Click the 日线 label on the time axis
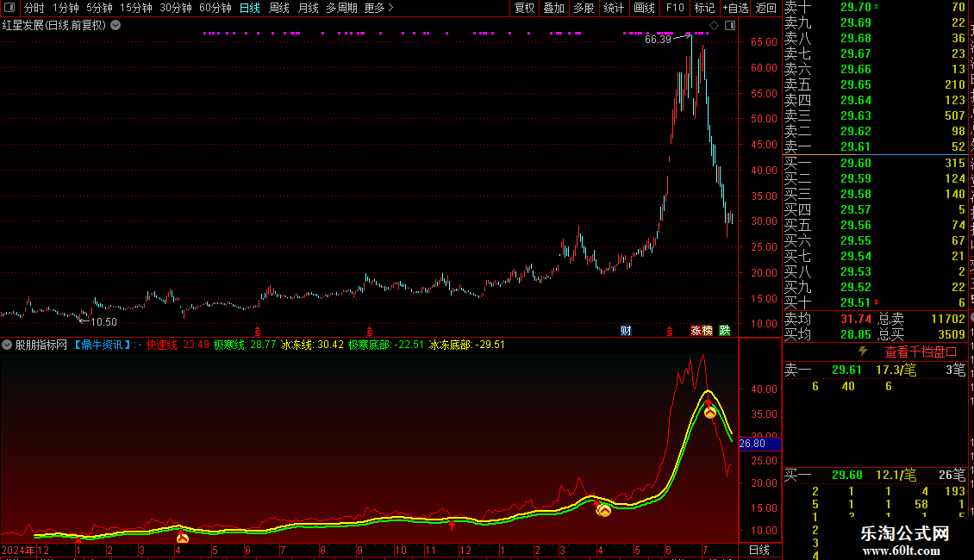 (x=759, y=550)
